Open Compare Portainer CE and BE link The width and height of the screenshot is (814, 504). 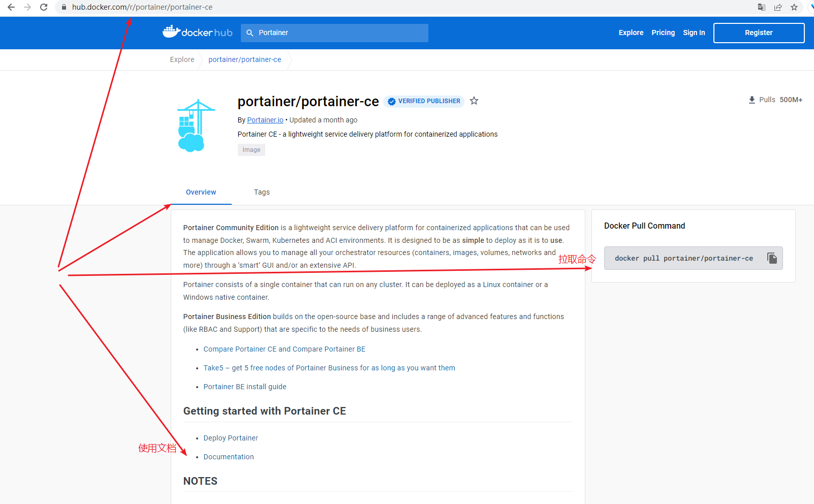[x=285, y=349]
